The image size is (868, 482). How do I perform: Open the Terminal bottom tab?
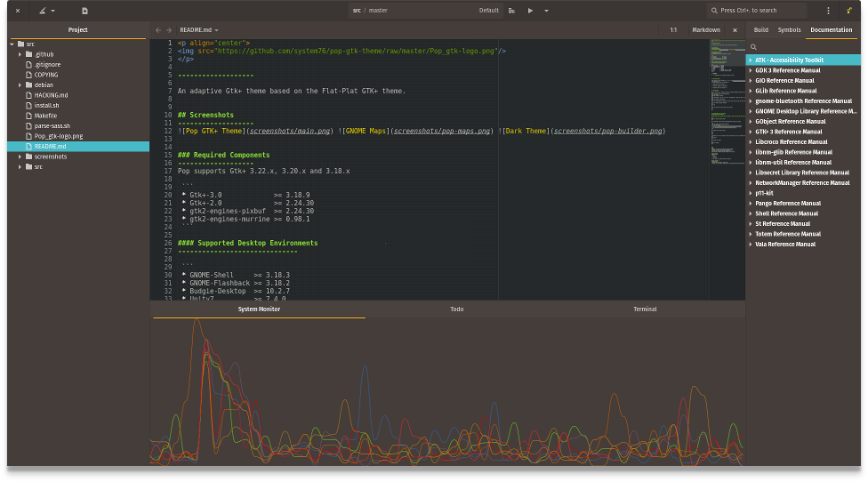pyautogui.click(x=645, y=309)
